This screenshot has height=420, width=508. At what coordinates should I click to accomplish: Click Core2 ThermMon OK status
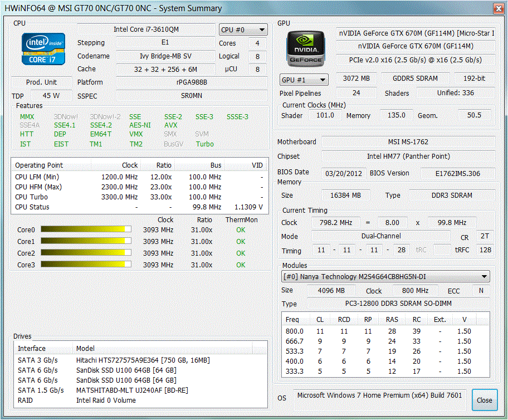pyautogui.click(x=241, y=253)
